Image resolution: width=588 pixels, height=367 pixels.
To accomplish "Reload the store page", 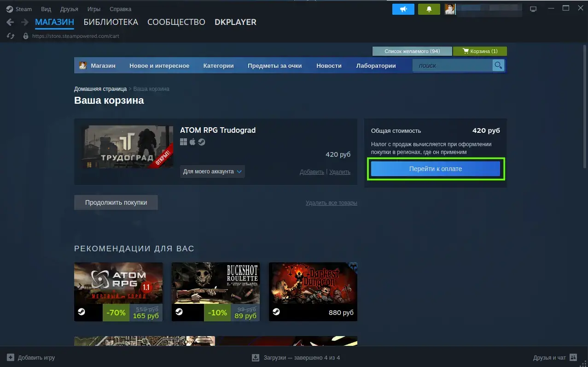I will (11, 36).
